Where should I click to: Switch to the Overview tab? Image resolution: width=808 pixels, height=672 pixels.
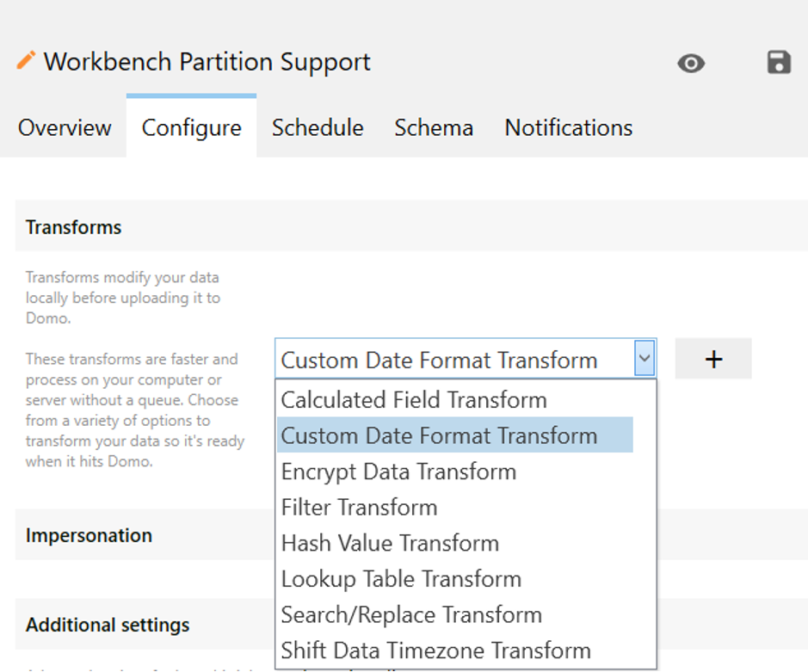click(65, 127)
